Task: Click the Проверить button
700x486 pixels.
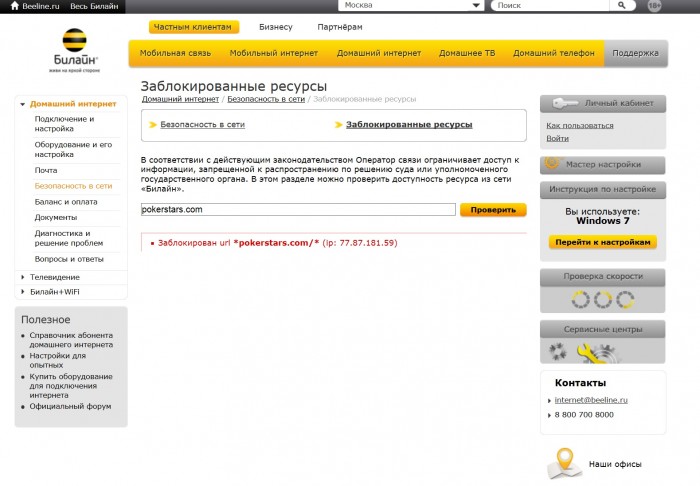Action: point(493,210)
